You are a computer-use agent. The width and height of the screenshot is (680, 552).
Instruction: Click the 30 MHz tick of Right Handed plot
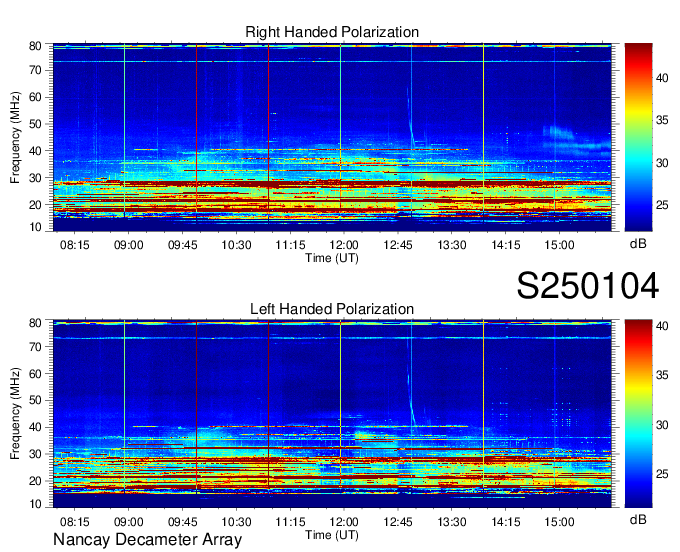coord(35,178)
